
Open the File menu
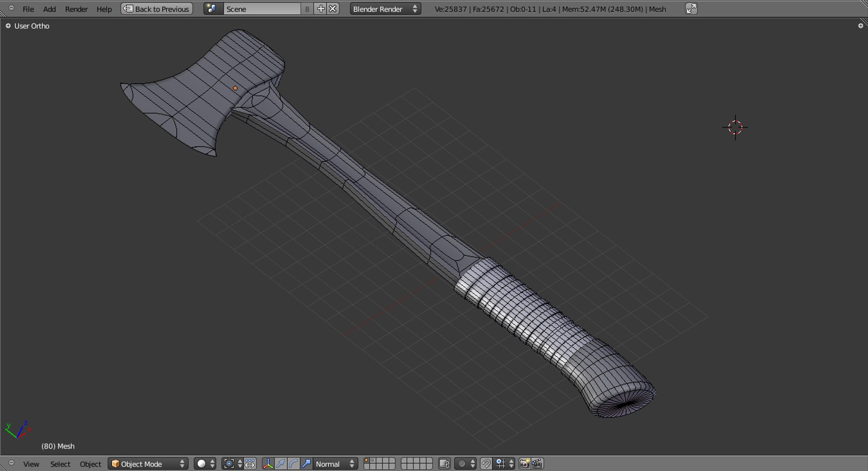(x=28, y=9)
